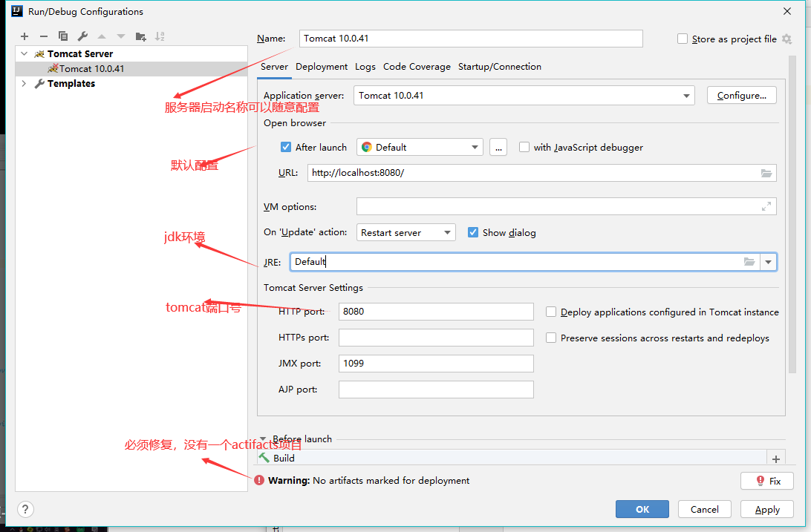
Task: Switch to Code Coverage tab
Action: pos(417,67)
